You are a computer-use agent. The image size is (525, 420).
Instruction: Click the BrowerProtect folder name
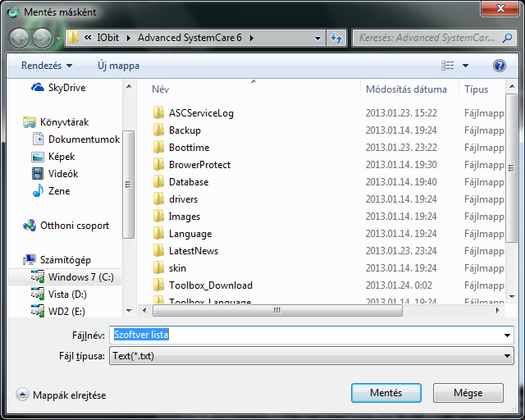[x=199, y=165]
